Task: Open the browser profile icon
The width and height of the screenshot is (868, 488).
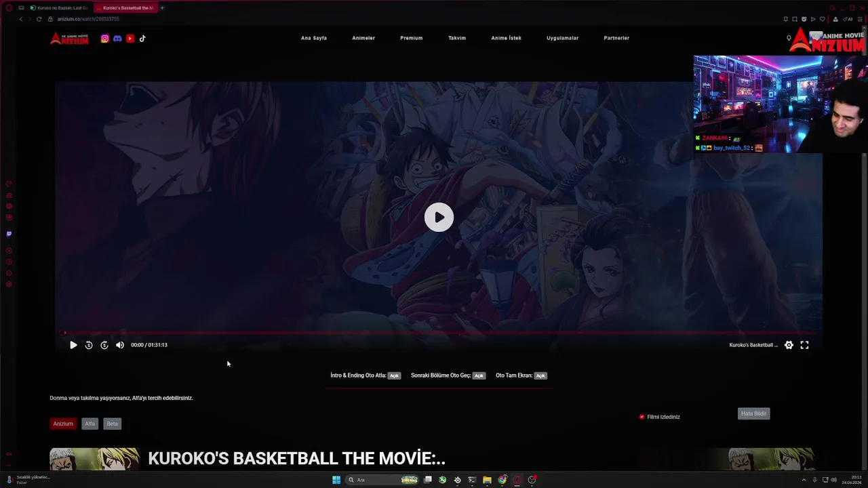Action: coord(835,19)
